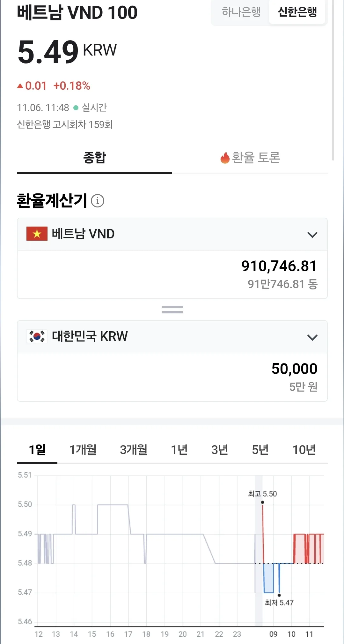Screen dimensions: 344x644
Task: Tap the flame icon beside 환율 토론
Action: tap(225, 158)
